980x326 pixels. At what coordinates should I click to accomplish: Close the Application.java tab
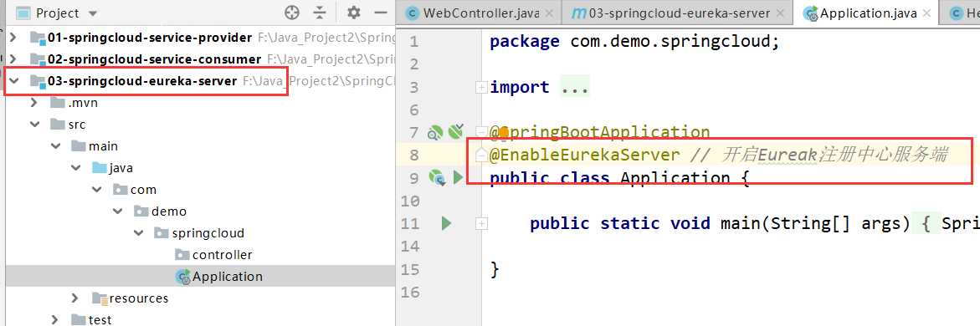(926, 13)
